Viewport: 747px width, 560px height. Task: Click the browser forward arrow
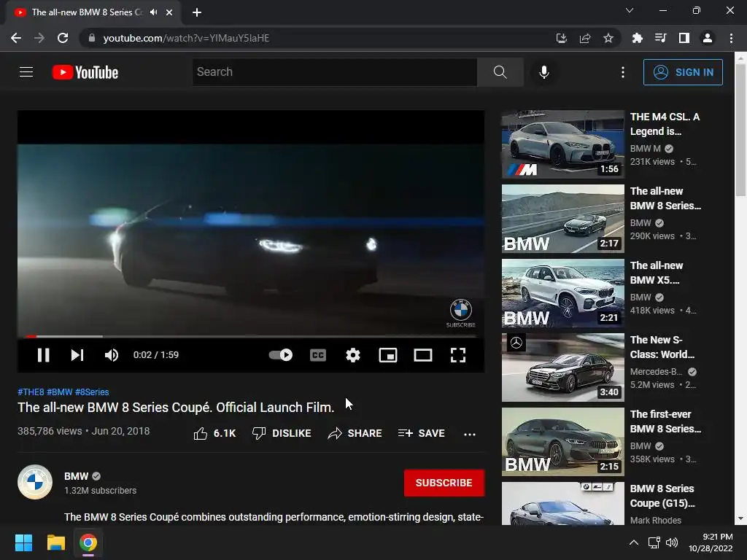tap(39, 38)
